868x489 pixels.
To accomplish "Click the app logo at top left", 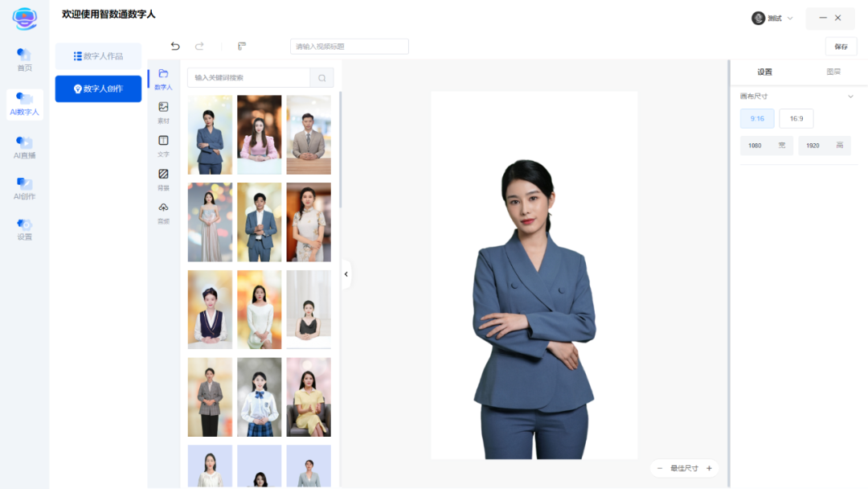I will pyautogui.click(x=24, y=18).
